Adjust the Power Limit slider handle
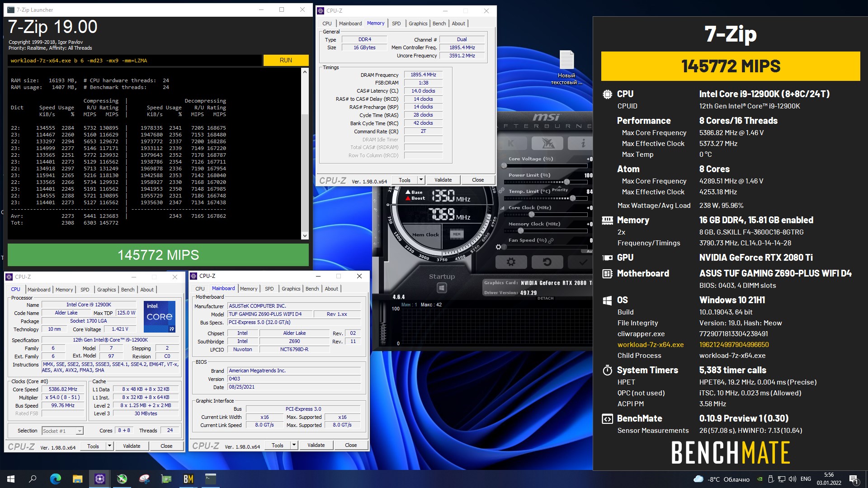 click(x=566, y=182)
